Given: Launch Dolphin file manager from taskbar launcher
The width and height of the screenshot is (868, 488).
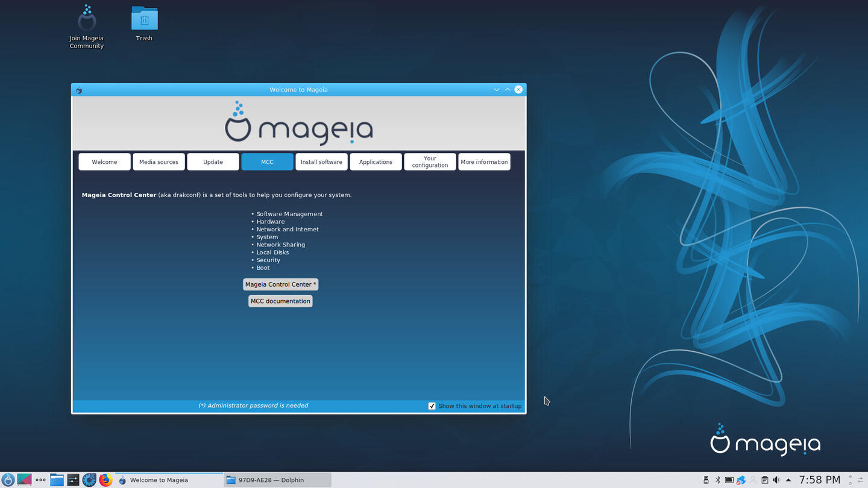Looking at the screenshot, I should [57, 480].
